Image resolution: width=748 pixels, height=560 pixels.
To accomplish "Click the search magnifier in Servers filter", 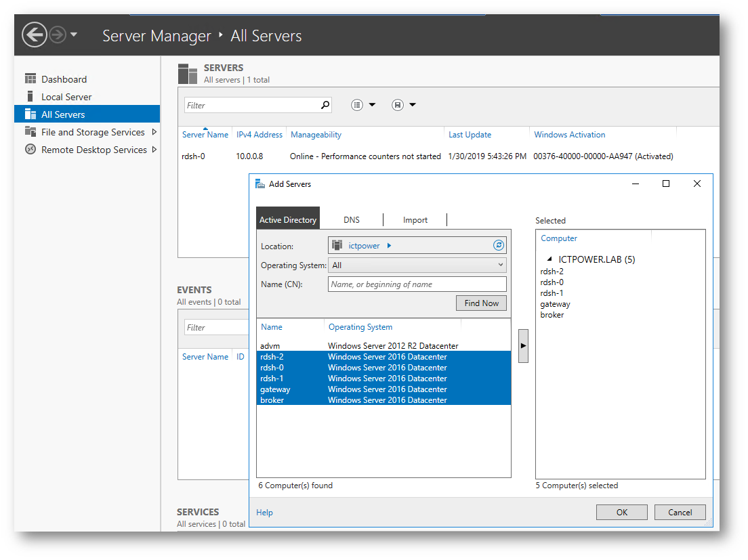I will (x=325, y=105).
